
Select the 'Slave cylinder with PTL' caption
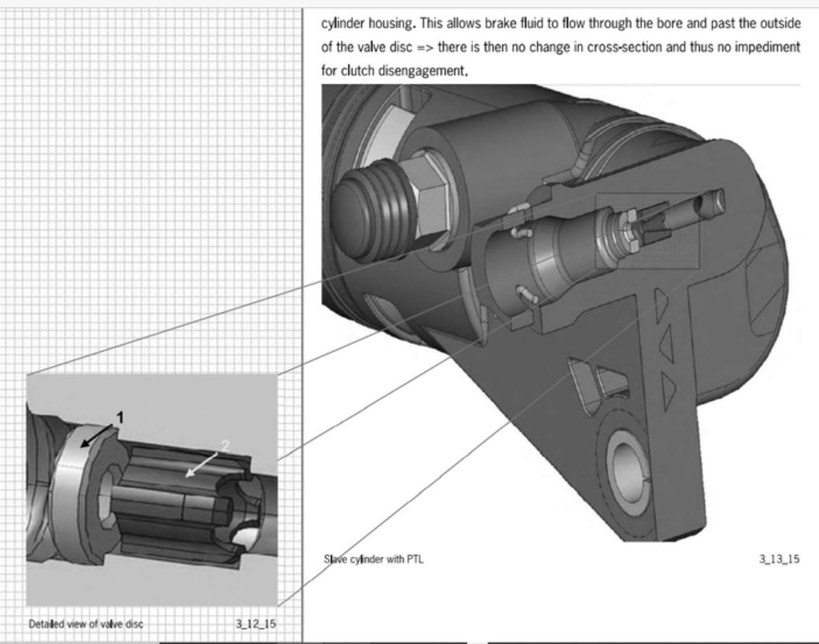pyautogui.click(x=372, y=559)
